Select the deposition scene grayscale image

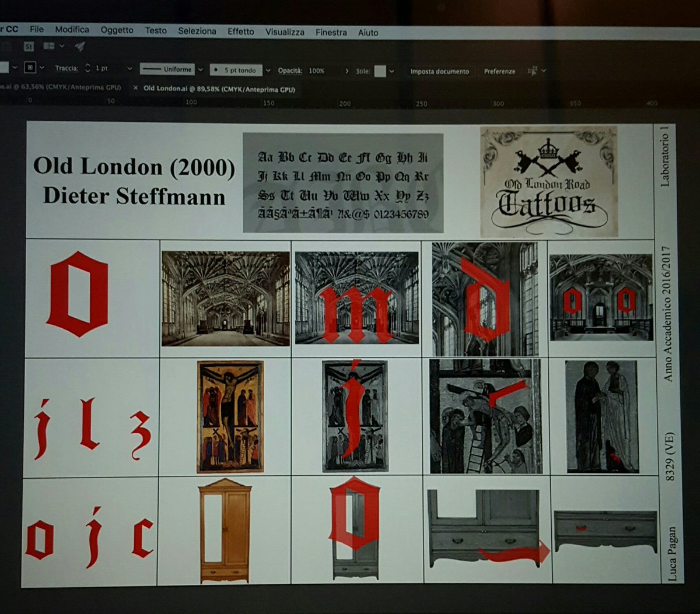coord(485,416)
